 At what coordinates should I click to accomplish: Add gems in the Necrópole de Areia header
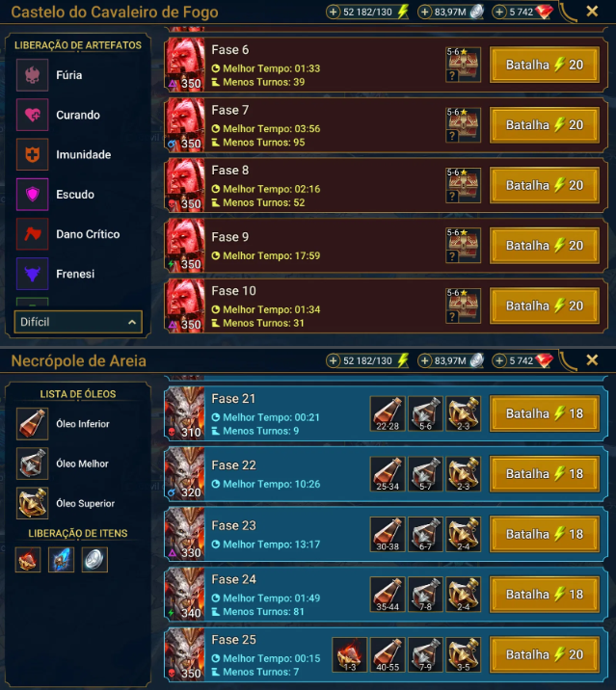(x=499, y=360)
